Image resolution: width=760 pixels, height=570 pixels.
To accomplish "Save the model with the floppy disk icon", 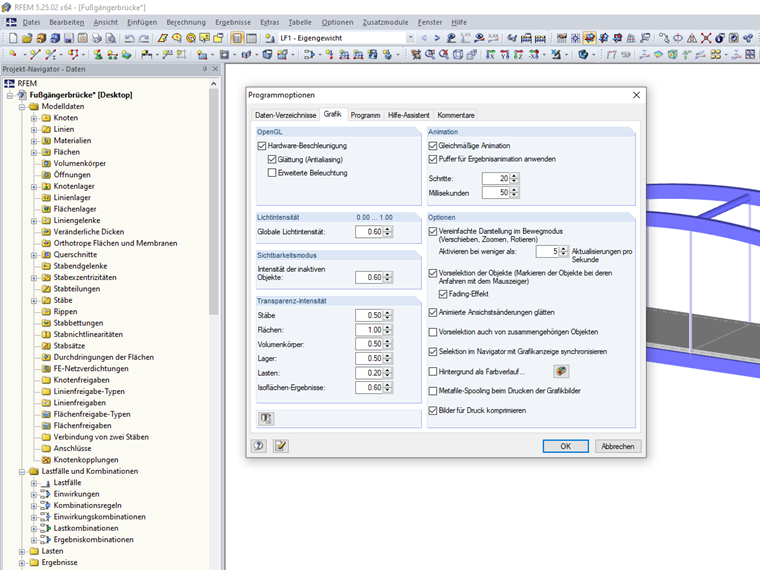I will [x=69, y=38].
